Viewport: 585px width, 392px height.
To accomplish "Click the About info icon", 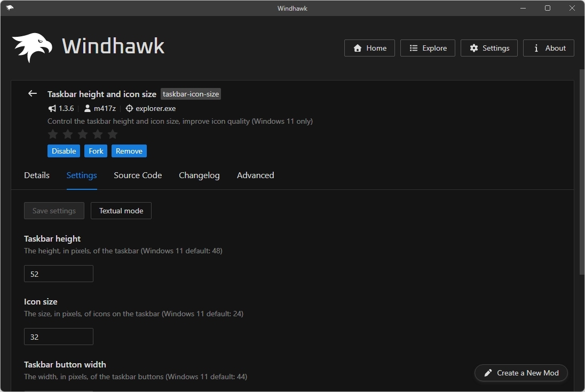I will pyautogui.click(x=535, y=48).
